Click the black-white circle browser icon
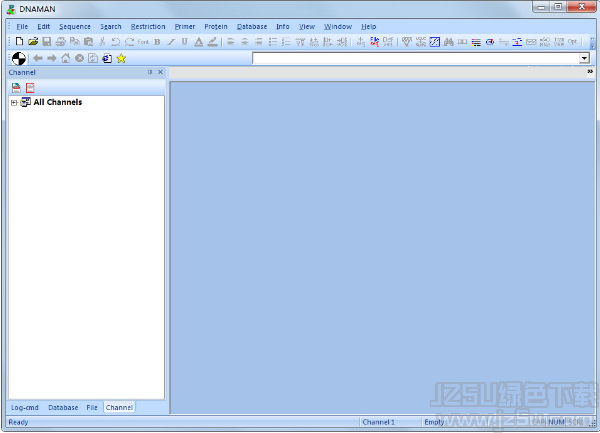The width and height of the screenshot is (600, 433). (x=19, y=58)
